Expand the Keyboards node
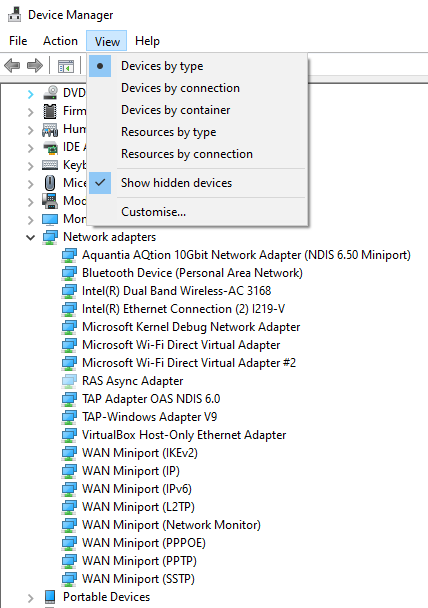This screenshot has height=608, width=428. 31,166
